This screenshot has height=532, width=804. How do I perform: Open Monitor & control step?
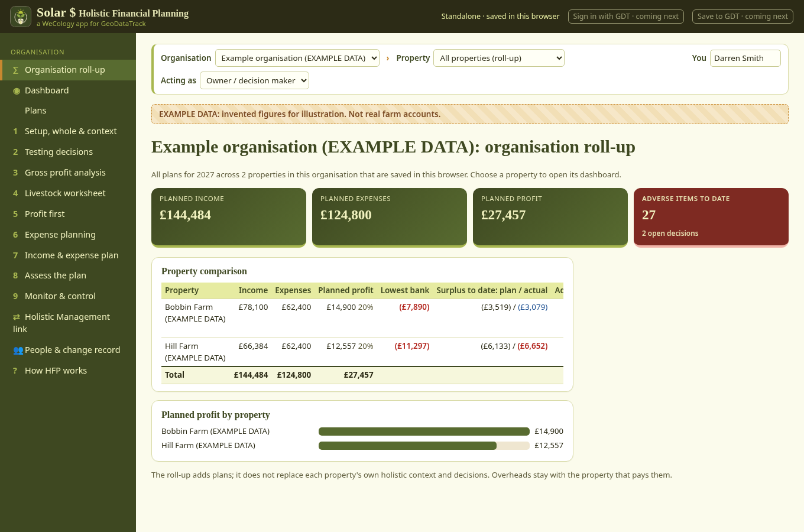68,296
